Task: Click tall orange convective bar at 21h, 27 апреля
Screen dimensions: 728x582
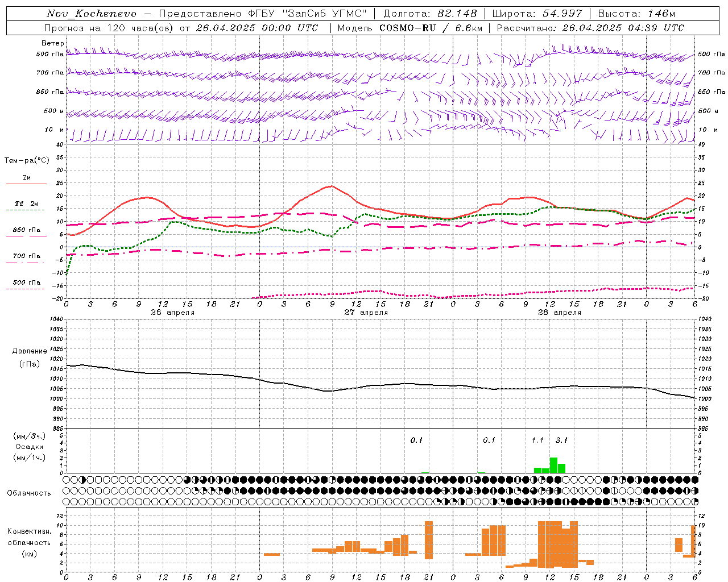Action: pos(429,540)
